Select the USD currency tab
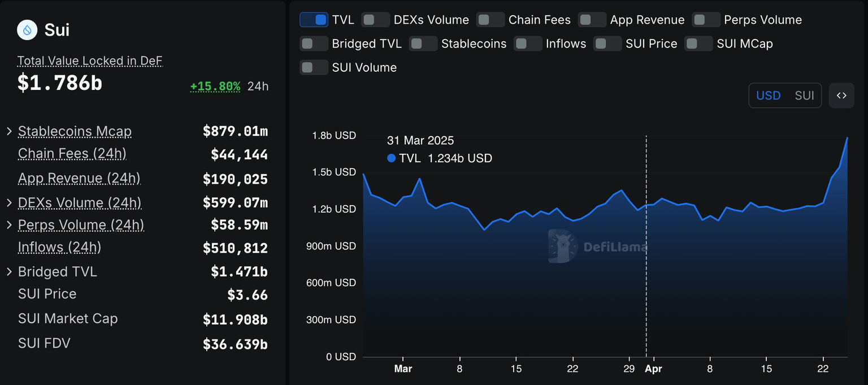 [x=769, y=96]
